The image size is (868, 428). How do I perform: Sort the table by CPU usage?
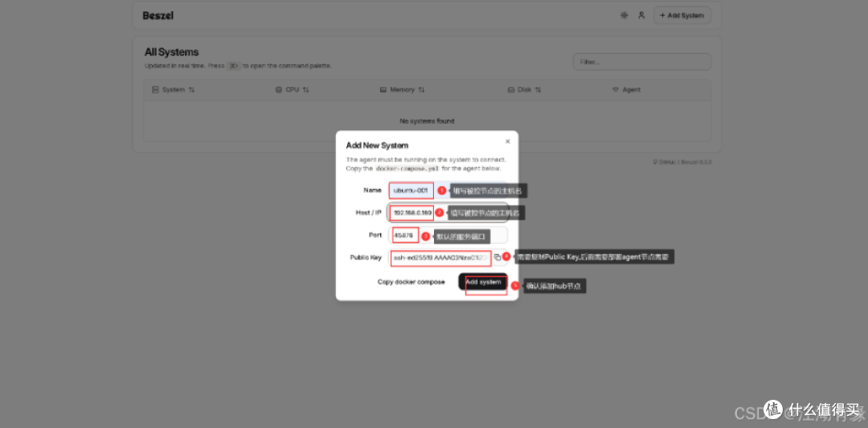[305, 90]
